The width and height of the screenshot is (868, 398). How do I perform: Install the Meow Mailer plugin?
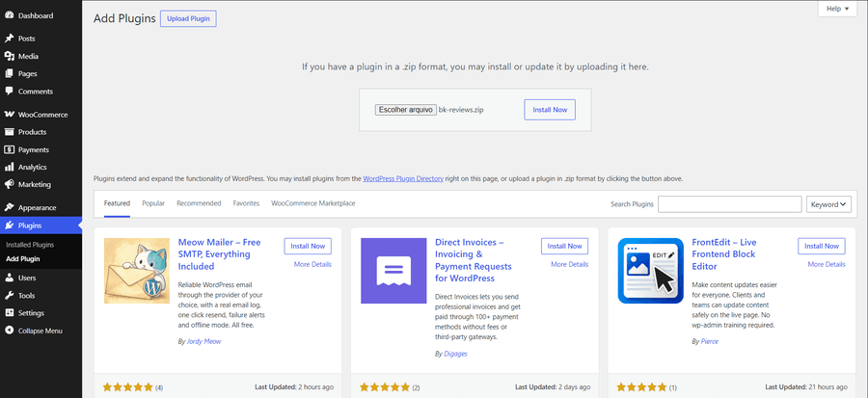(308, 246)
